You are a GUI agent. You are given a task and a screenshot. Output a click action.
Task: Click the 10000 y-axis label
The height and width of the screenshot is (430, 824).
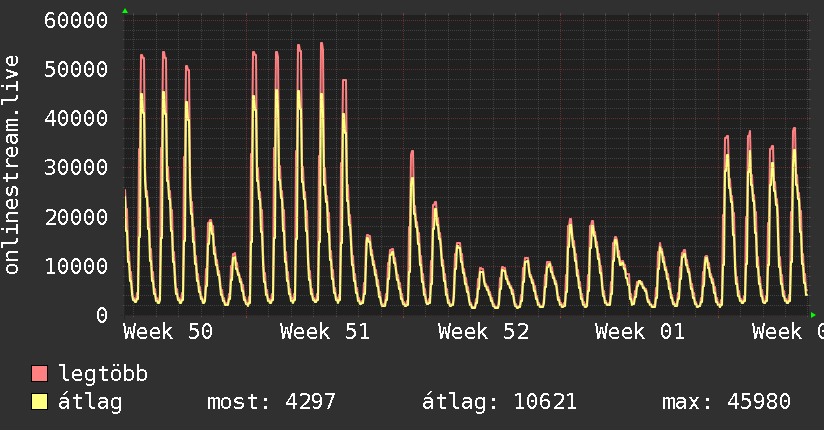tap(76, 266)
